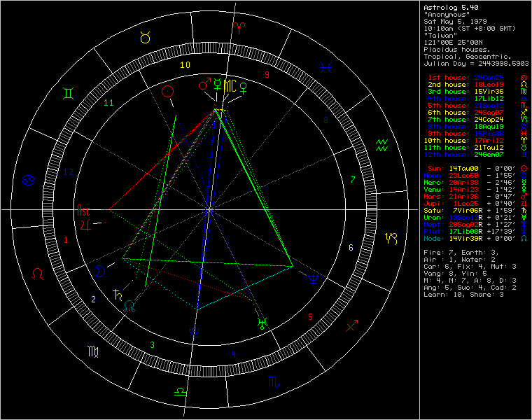
Task: Click the Sun glyph in the chart
Action: pos(167,91)
